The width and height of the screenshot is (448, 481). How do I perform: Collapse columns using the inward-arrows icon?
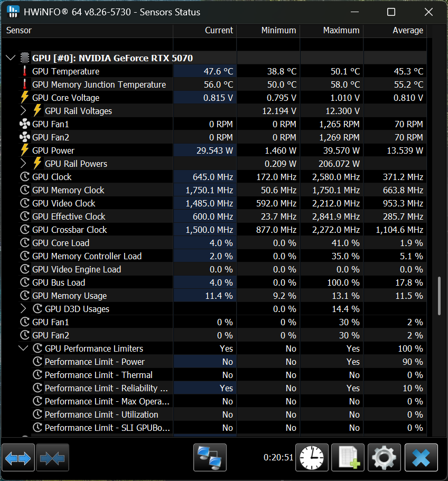coord(52,457)
